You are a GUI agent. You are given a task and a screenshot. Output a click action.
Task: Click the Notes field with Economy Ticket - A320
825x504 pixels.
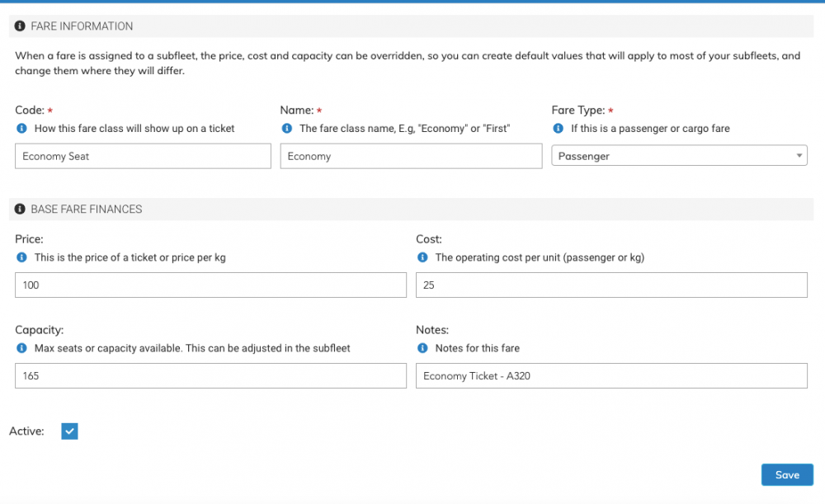click(611, 376)
